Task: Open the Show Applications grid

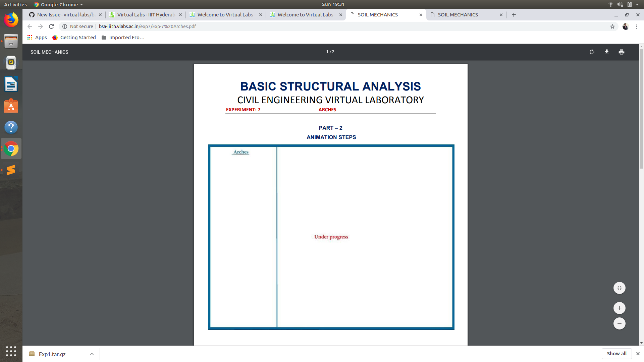Action: [11, 351]
